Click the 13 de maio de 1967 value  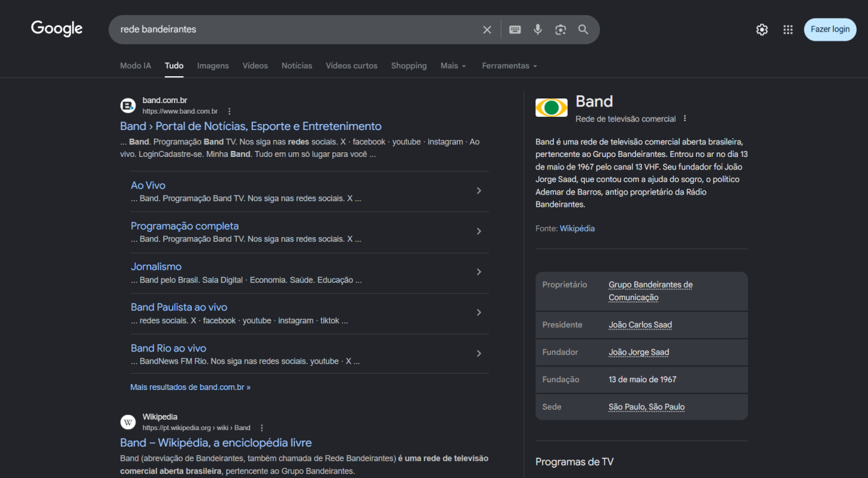point(643,380)
